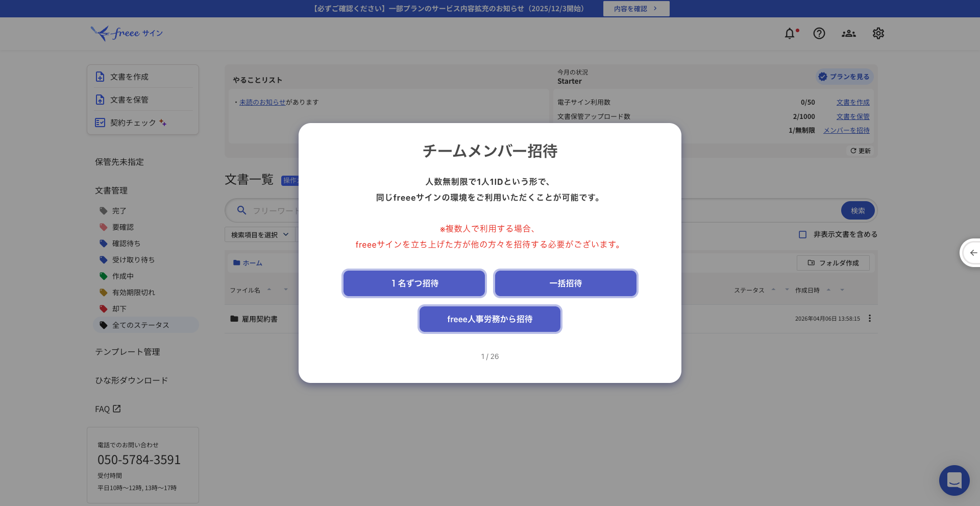Toggle the 非表示文書を含める checkbox
Screen dimensions: 980x506
pos(803,234)
